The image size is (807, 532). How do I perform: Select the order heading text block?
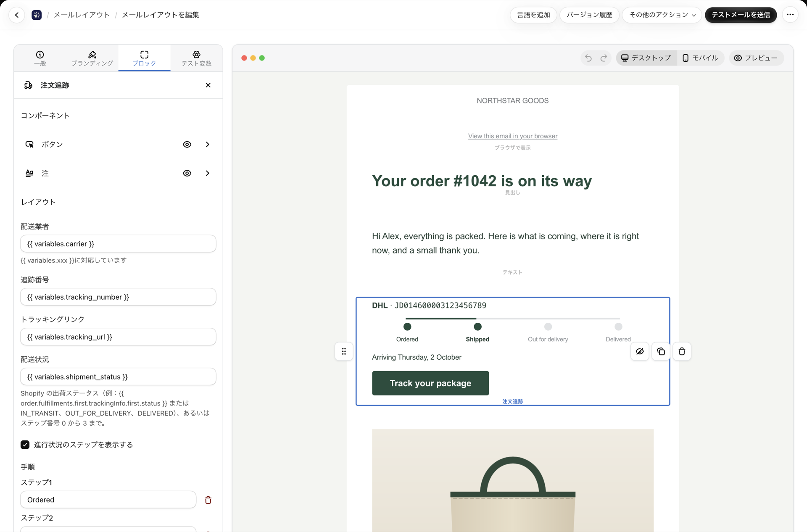pos(482,181)
